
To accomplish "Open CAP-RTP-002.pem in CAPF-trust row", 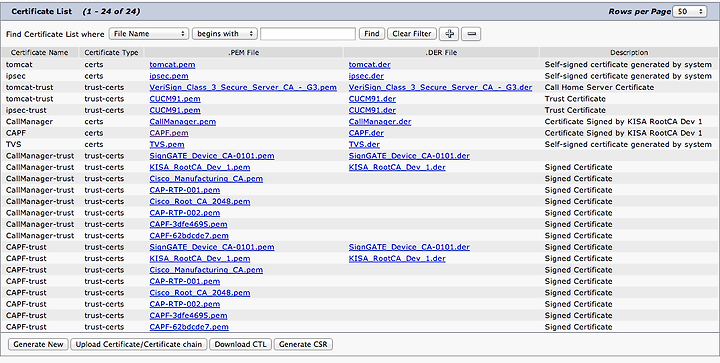I will 185,304.
